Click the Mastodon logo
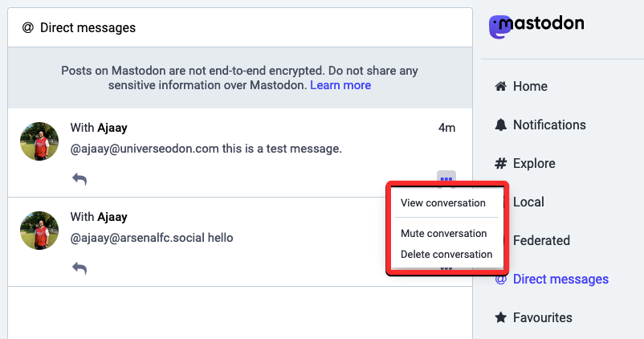 [536, 26]
